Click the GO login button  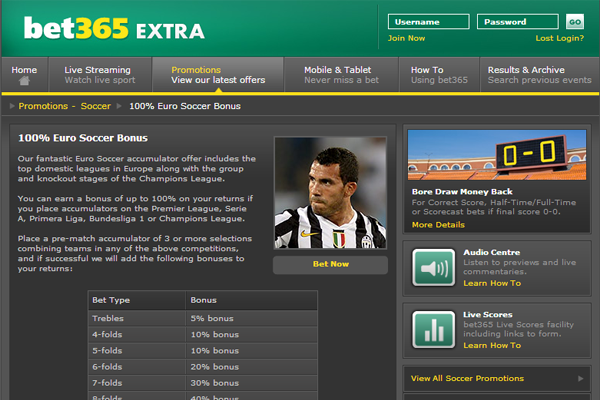click(x=575, y=22)
